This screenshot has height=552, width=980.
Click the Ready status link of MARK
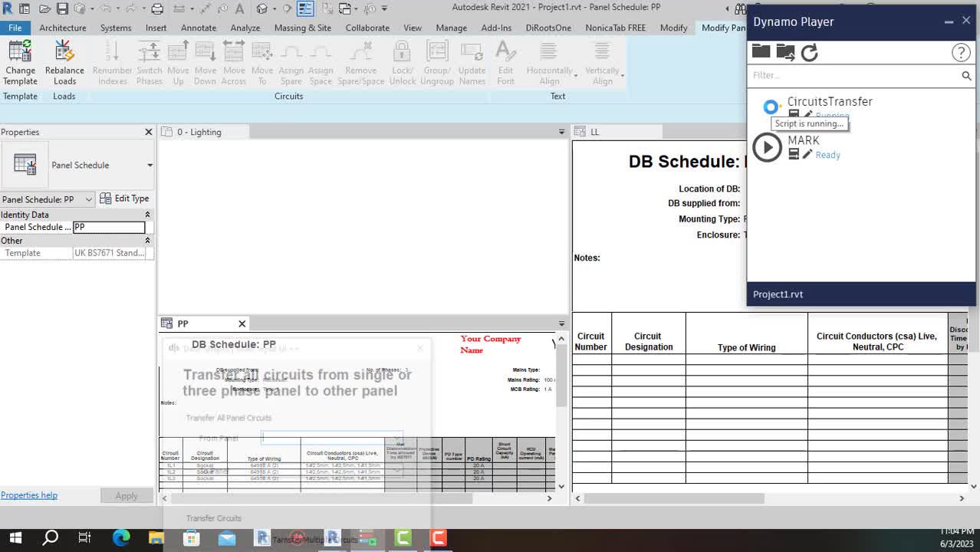(827, 155)
